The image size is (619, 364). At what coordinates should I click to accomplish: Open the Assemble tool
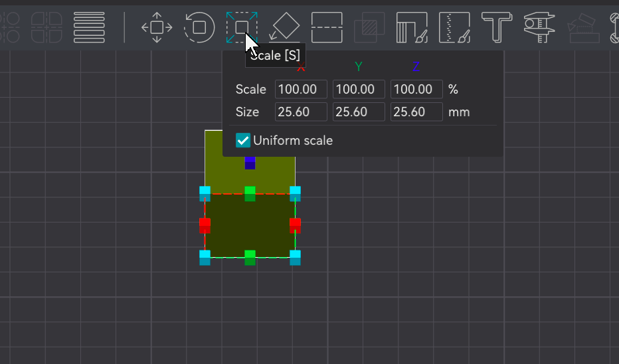584,28
